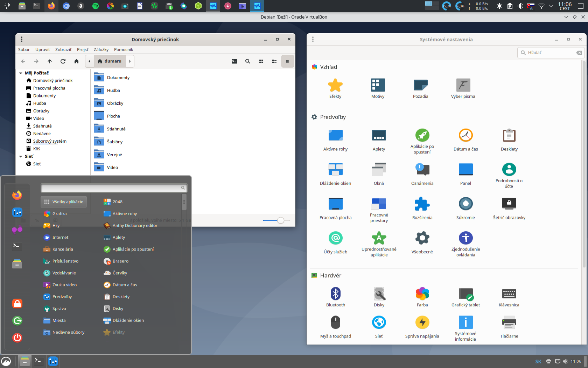Open Dátum a čas in System Settings
The image size is (588, 368).
pos(465,140)
